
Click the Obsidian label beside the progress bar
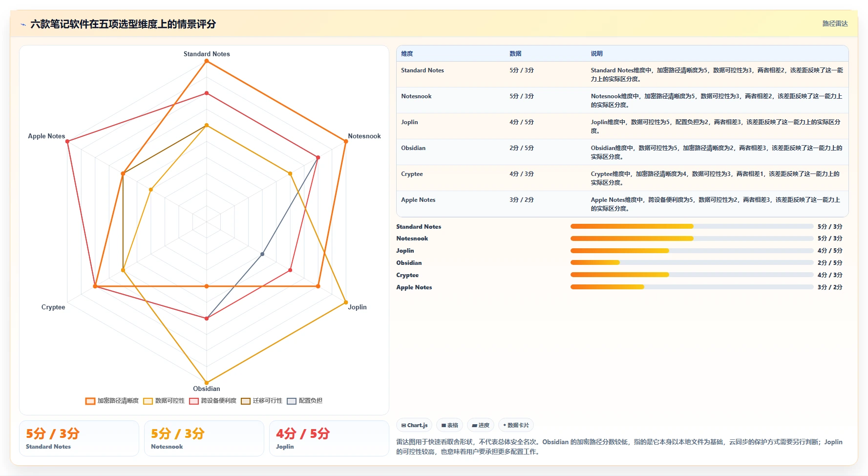[x=409, y=262]
